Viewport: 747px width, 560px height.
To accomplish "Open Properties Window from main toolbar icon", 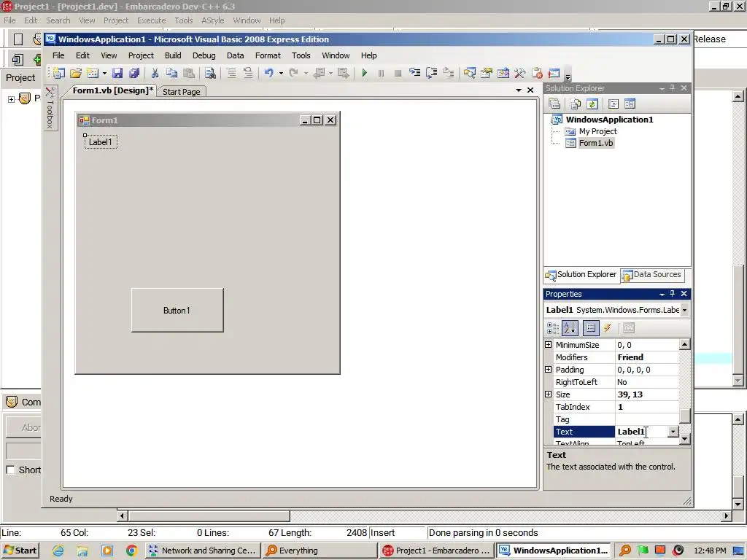I will click(x=487, y=73).
